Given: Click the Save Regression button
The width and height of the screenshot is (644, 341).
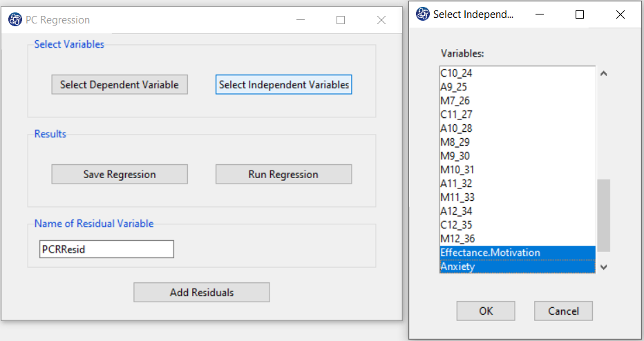Looking at the screenshot, I should (120, 175).
